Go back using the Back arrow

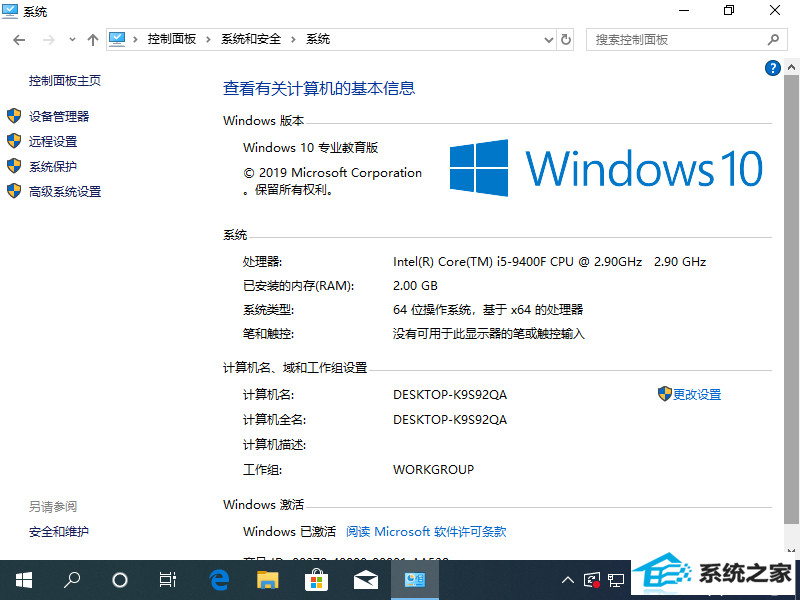tap(19, 40)
